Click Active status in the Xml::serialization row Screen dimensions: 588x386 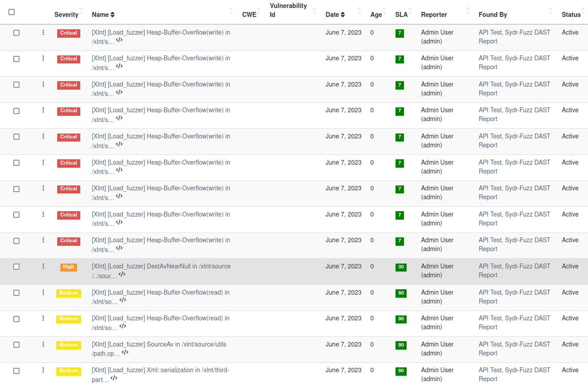pyautogui.click(x=570, y=370)
